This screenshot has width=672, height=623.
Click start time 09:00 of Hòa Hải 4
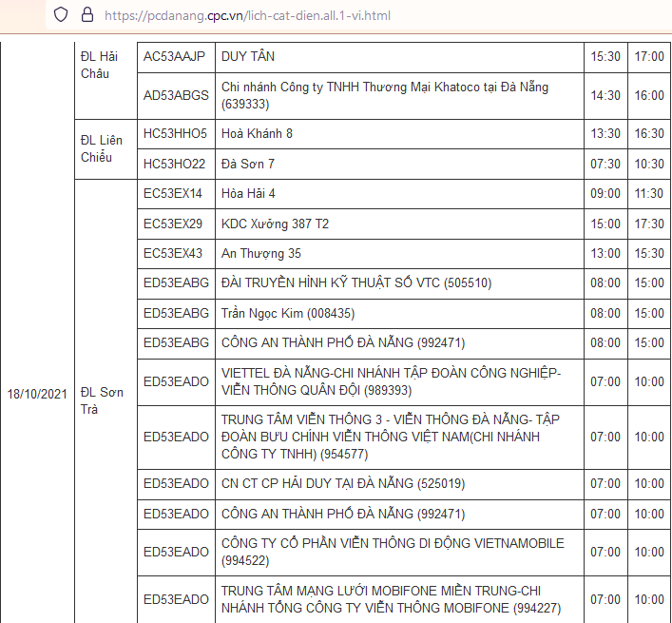pos(605,193)
